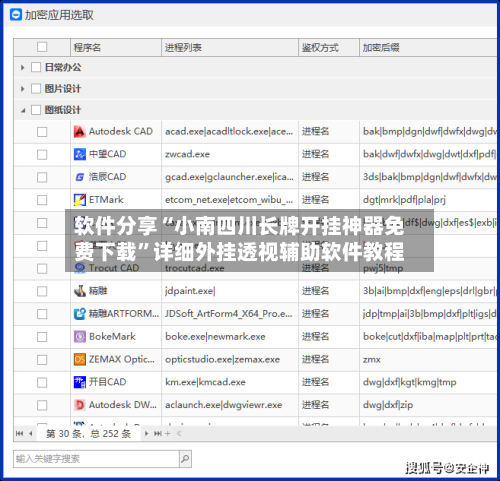500x481 pixels.
Task: Expand the 图片设计 group
Action: pyautogui.click(x=22, y=89)
